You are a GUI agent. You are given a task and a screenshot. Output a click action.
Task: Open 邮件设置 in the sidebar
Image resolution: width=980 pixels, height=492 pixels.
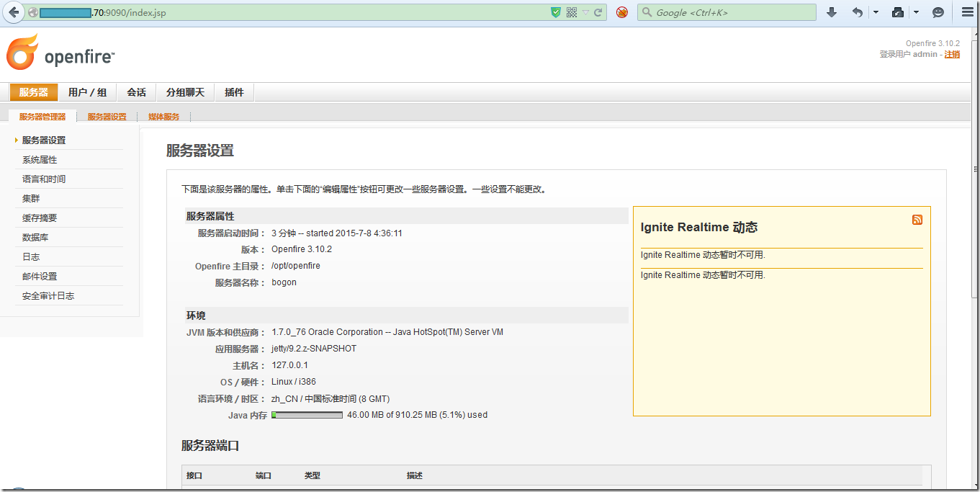[40, 277]
